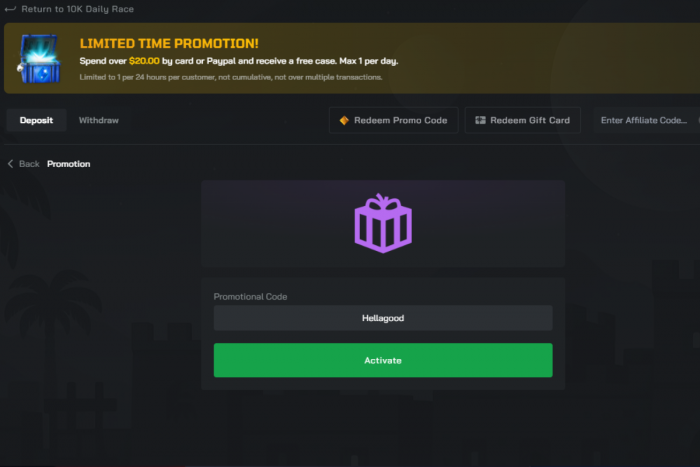Click the Promotional Code input field

pos(383,318)
